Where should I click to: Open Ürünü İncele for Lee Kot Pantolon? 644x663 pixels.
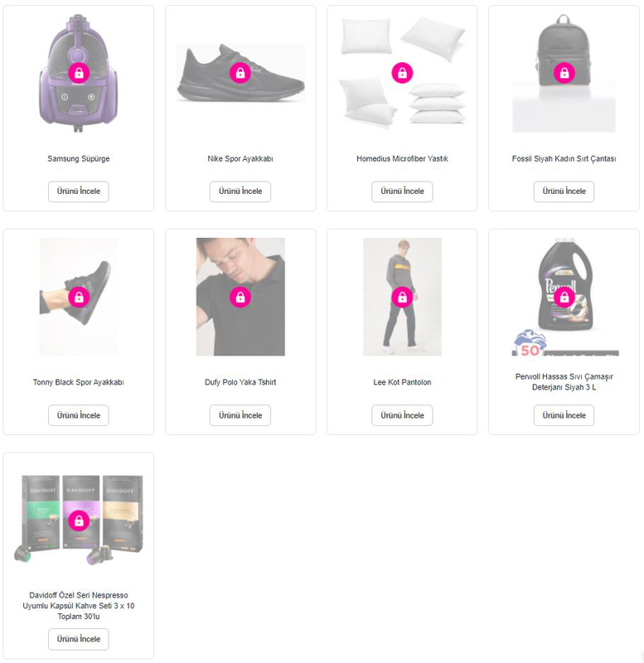(x=402, y=416)
